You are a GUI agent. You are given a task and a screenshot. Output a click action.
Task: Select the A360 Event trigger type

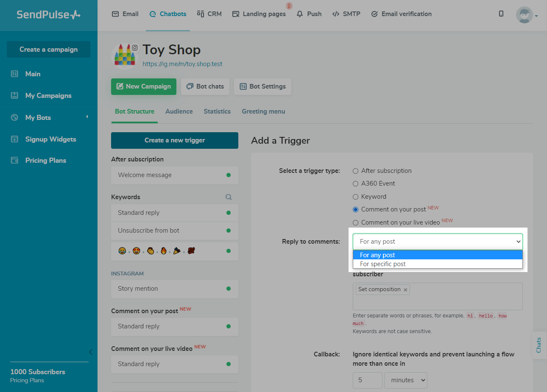point(355,184)
